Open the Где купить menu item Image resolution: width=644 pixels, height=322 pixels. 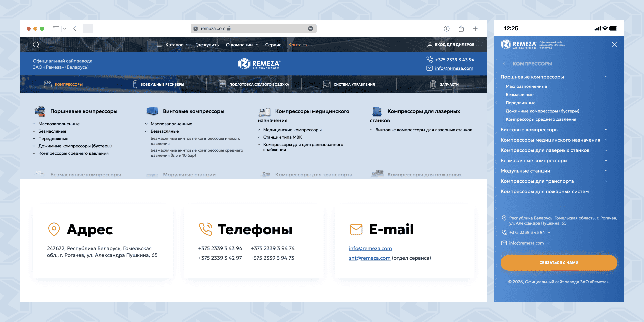coord(207,45)
